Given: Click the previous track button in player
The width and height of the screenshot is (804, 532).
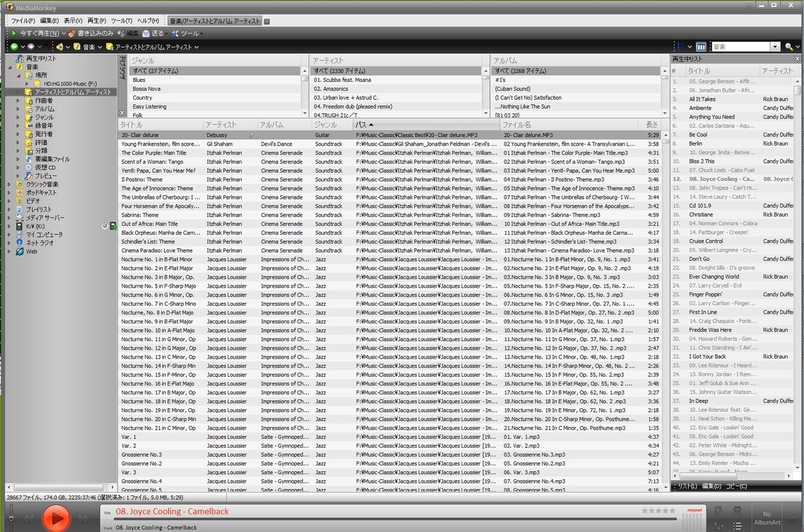Looking at the screenshot, I should [x=28, y=518].
